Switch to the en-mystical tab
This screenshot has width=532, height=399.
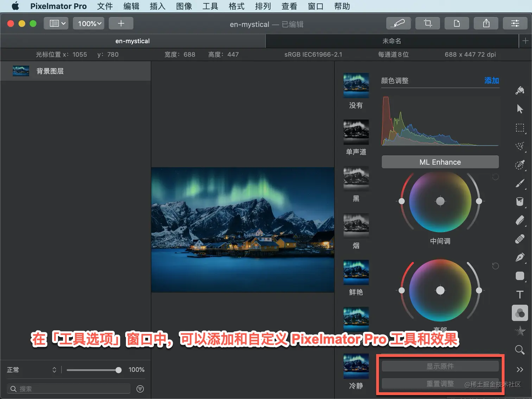point(133,41)
